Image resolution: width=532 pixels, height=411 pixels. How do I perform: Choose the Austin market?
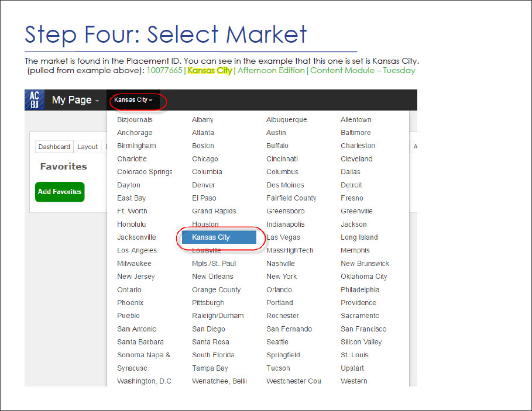(x=276, y=133)
